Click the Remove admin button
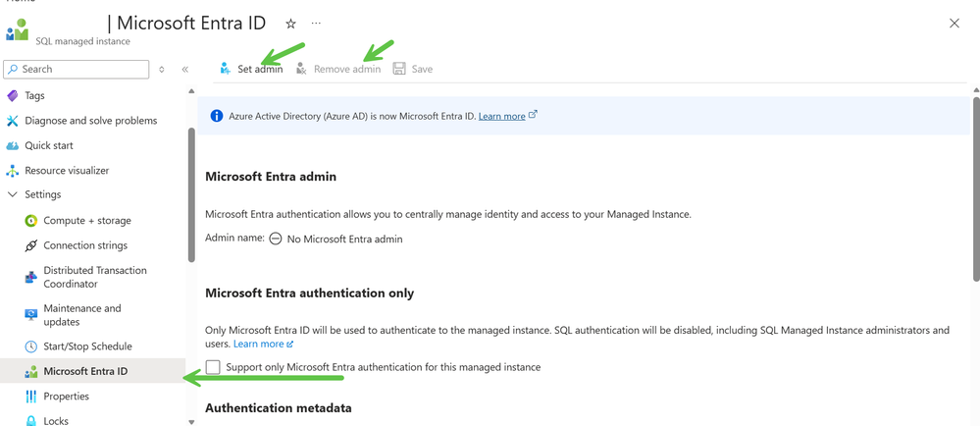Viewport: 980px width, 426px height. (x=338, y=69)
